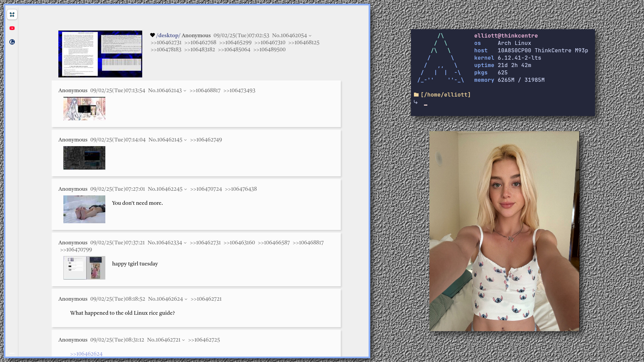Open backlink >>106462749
The image size is (644, 362).
(206, 140)
